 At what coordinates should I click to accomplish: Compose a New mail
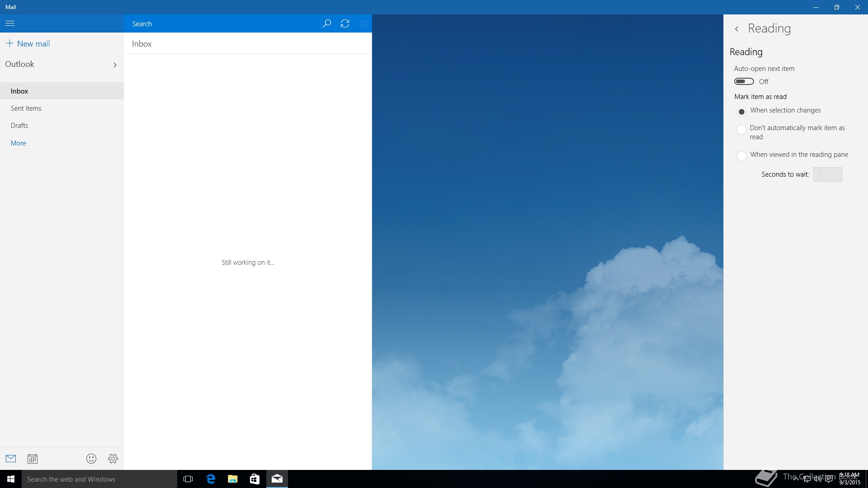pyautogui.click(x=28, y=44)
